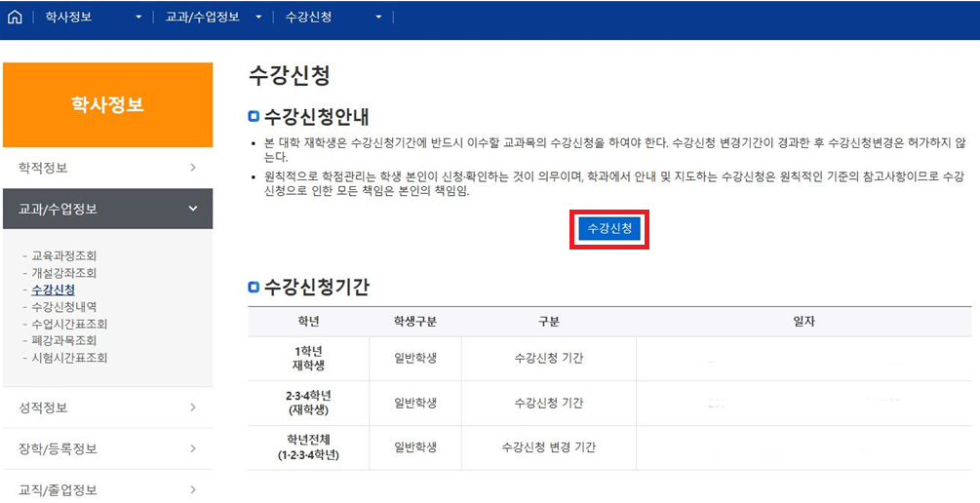Expand the 학적정보 sidebar section
The height and width of the screenshot is (503, 980).
click(107, 168)
